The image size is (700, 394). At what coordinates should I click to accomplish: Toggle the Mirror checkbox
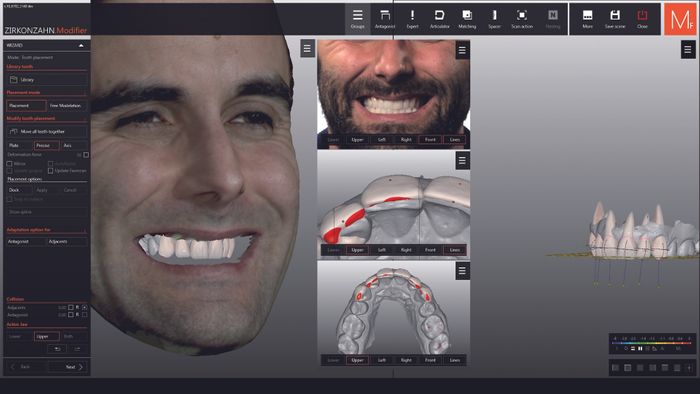click(x=9, y=164)
